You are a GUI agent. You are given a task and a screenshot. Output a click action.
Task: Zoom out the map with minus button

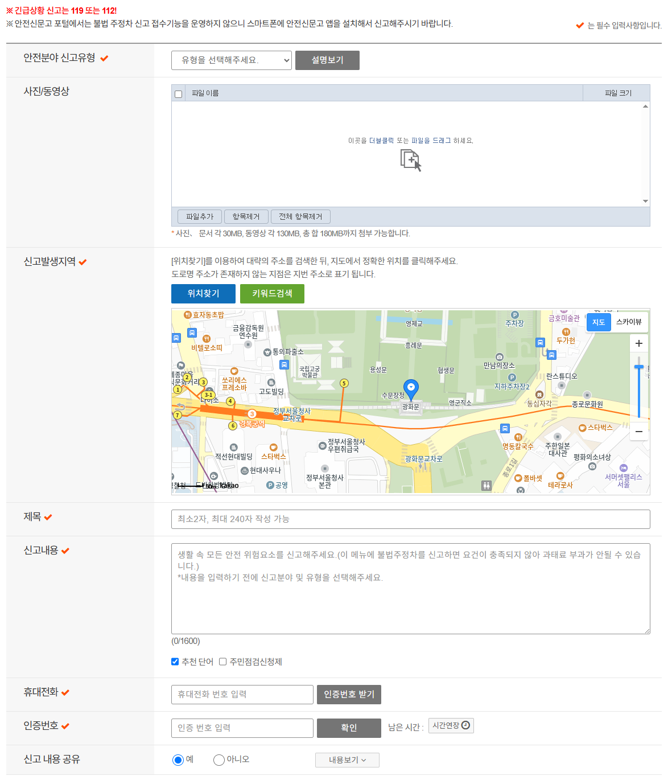click(639, 432)
